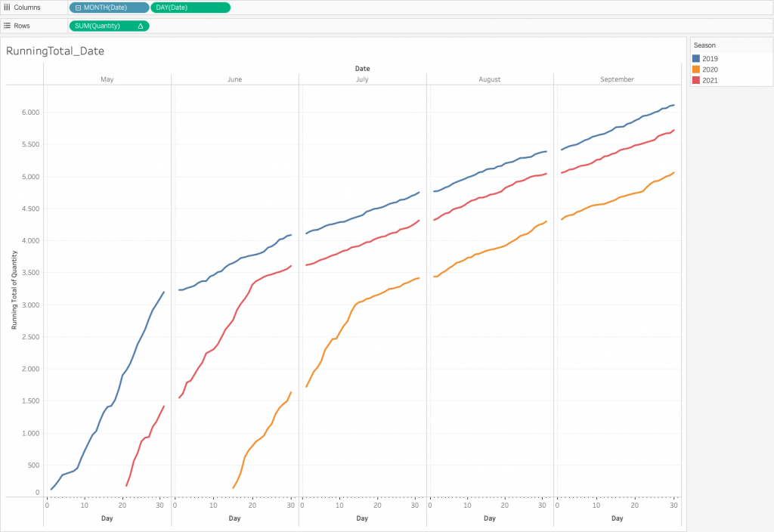
Task: Click the delta icon on SUM(Quantity) pill
Action: 141,26
